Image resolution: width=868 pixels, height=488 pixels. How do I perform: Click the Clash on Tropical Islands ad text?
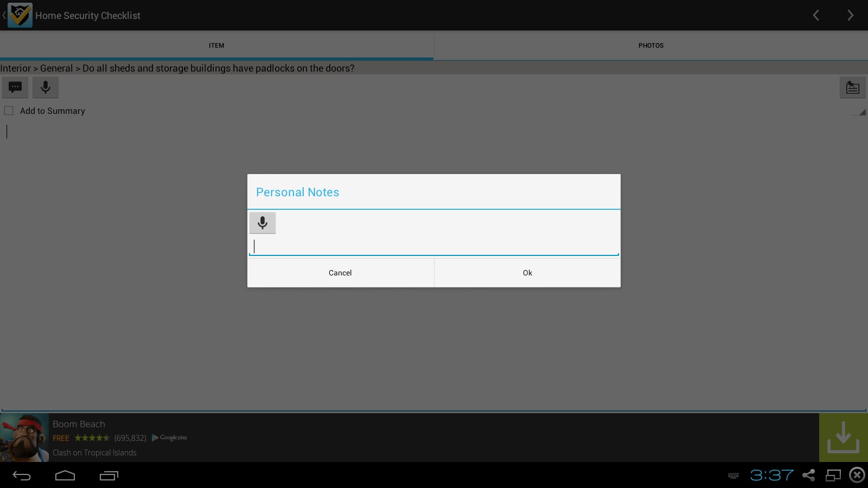(x=94, y=453)
